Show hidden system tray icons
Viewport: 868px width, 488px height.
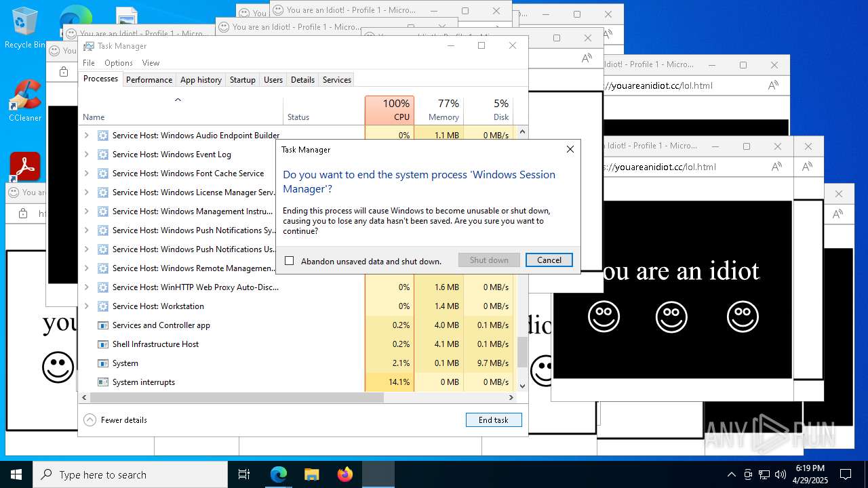731,474
